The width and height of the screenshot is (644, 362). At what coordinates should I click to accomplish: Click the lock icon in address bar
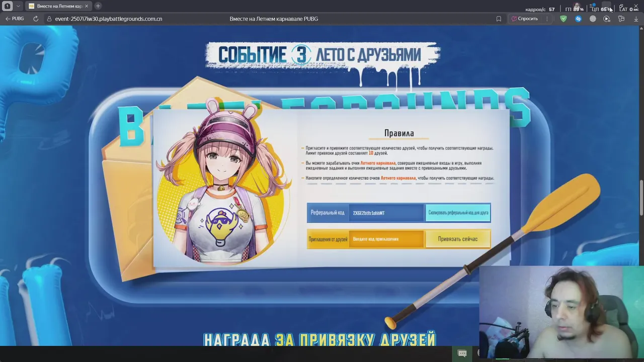[49, 19]
